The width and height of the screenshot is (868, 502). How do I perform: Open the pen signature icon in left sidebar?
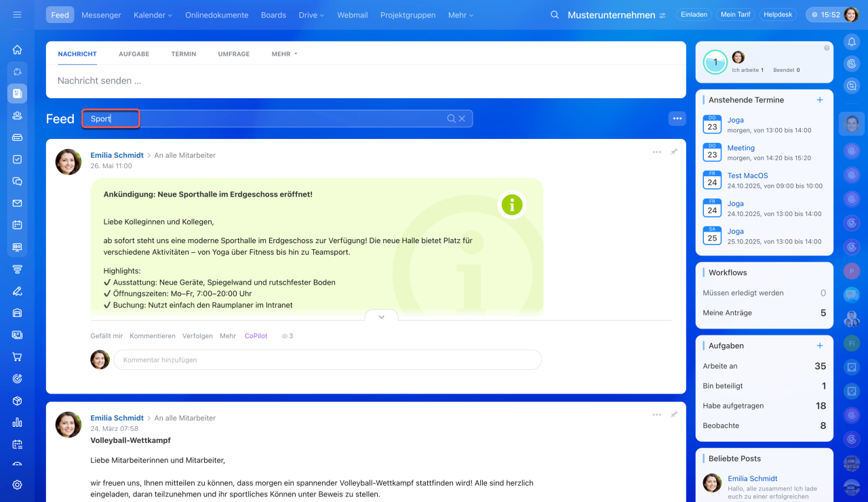(x=17, y=291)
